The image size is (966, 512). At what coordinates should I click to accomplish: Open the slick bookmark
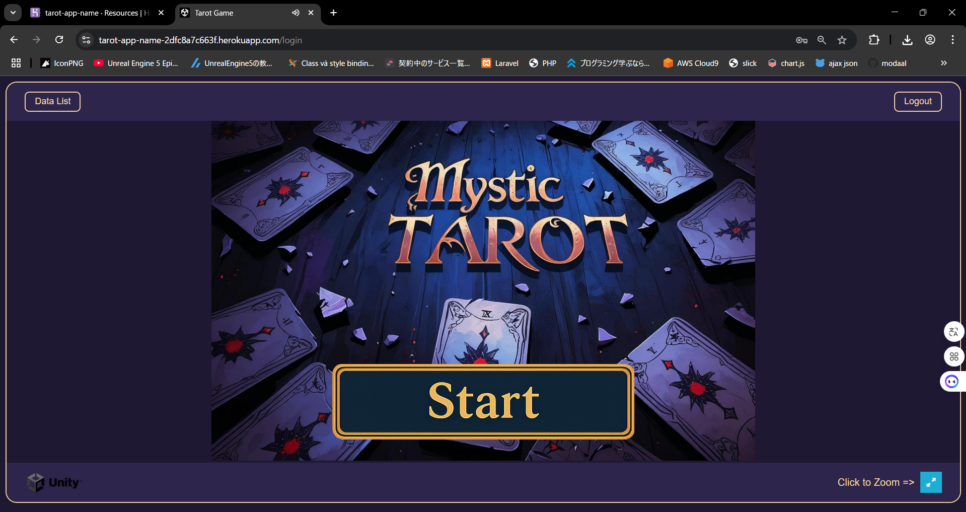click(x=742, y=63)
